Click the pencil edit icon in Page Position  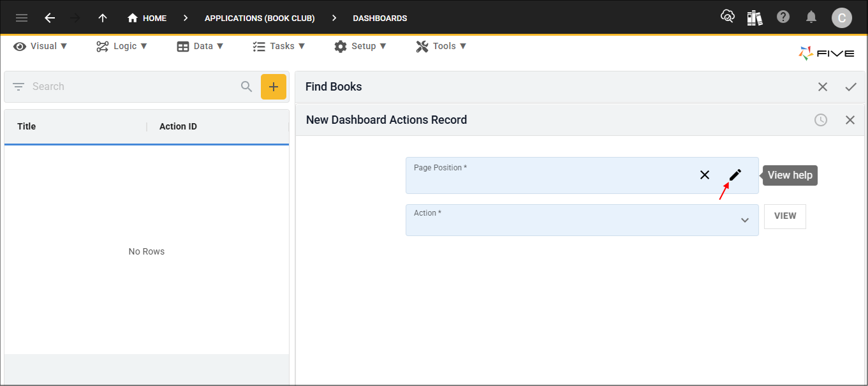click(735, 175)
